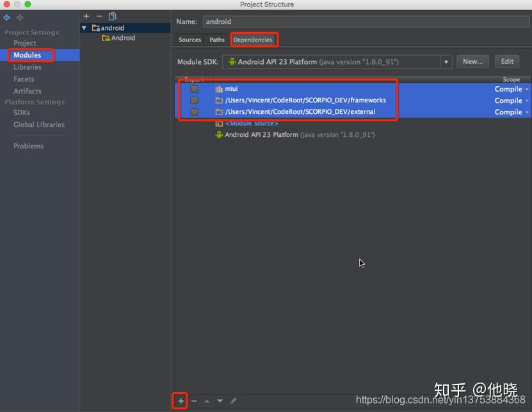This screenshot has height=412, width=532.
Task: Click the back navigation arrow
Action: [7, 17]
